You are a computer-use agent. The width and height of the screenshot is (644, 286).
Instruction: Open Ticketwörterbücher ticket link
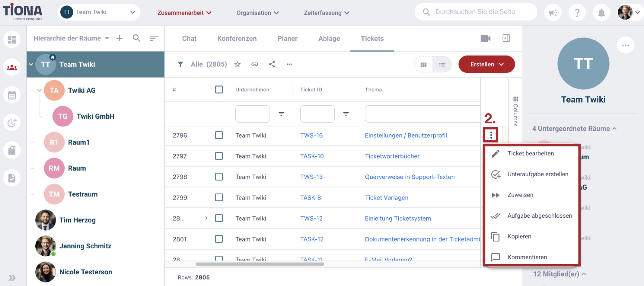pyautogui.click(x=392, y=156)
